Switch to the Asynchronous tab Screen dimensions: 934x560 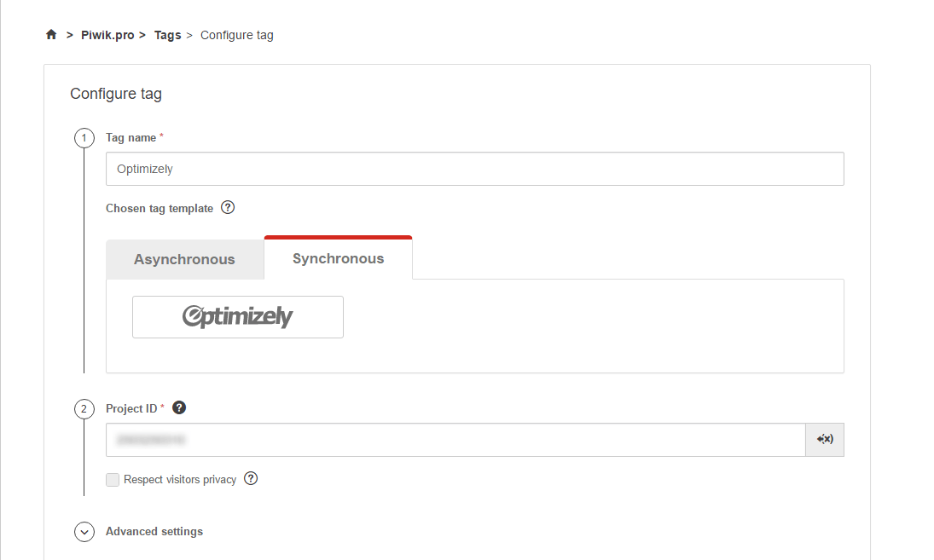185,258
